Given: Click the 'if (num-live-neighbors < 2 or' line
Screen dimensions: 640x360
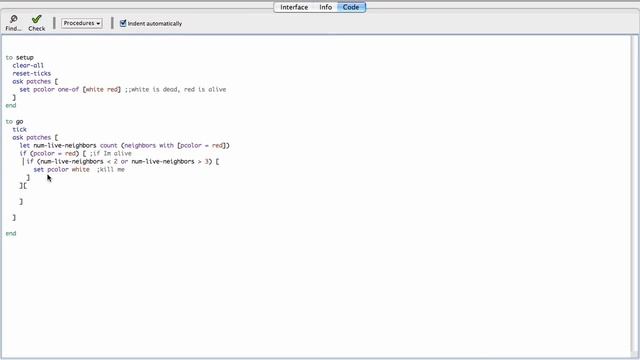Looking at the screenshot, I should tap(122, 162).
